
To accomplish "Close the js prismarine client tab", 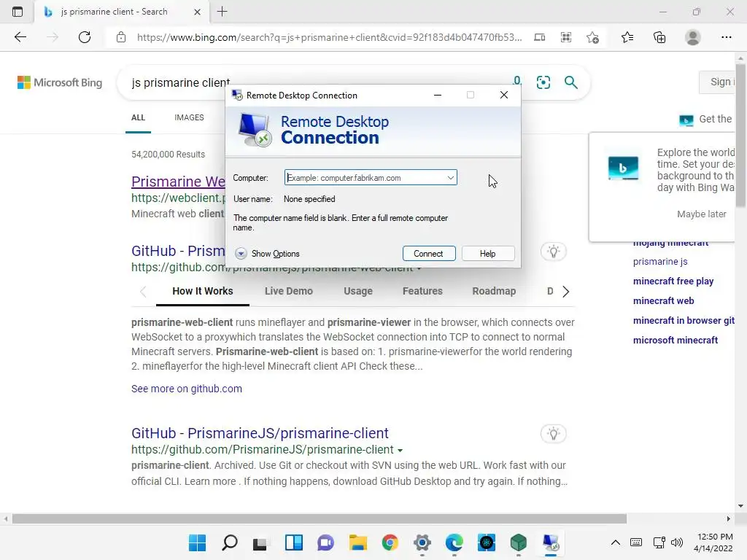I will (197, 12).
